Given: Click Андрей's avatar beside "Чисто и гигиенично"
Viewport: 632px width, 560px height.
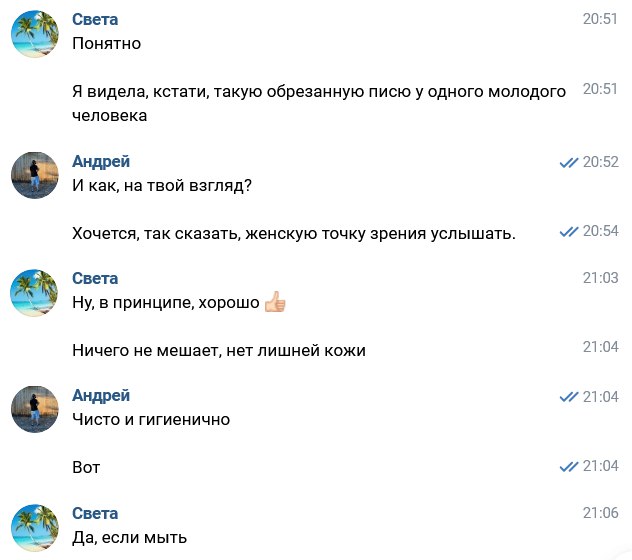Looking at the screenshot, I should (x=34, y=410).
